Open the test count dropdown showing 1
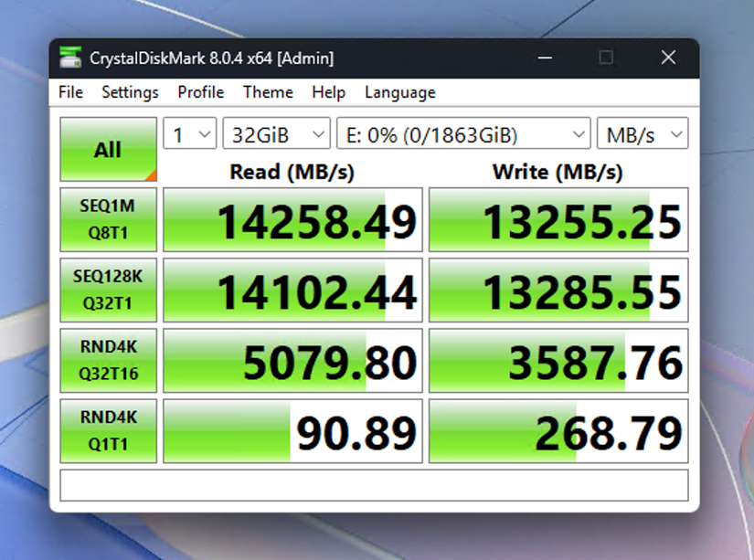Viewport: 754px width, 560px height. click(189, 132)
